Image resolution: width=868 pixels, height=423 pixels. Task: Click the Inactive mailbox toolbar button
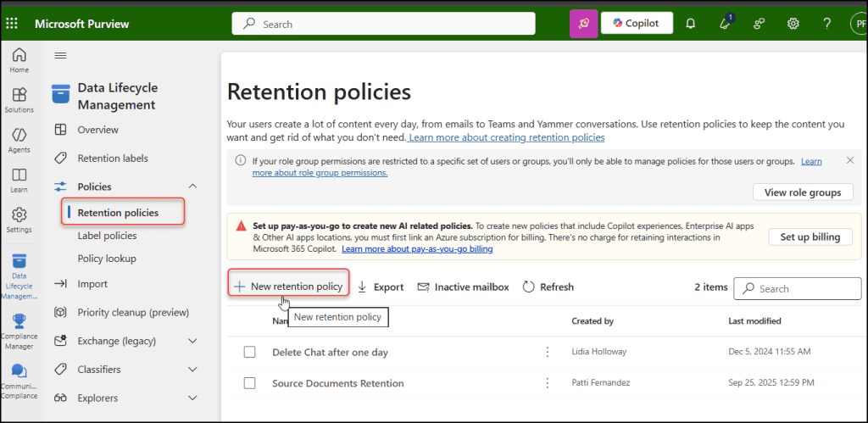pyautogui.click(x=463, y=287)
